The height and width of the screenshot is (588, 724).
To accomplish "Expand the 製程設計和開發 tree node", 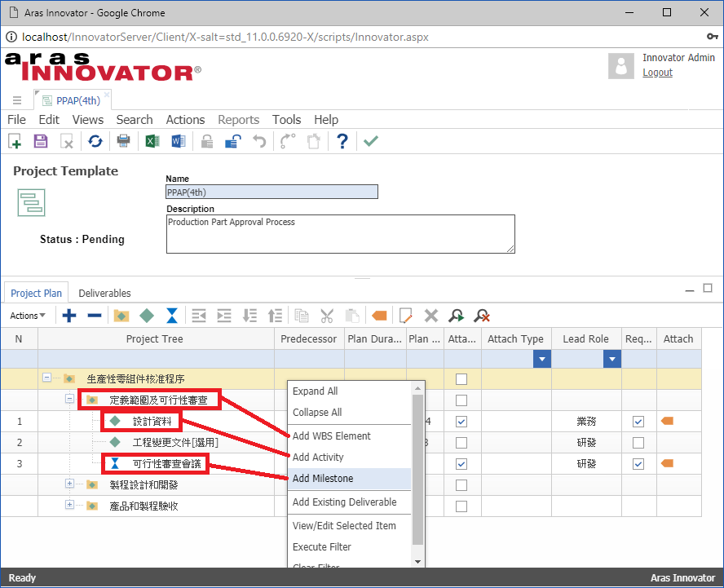I will 69,484.
